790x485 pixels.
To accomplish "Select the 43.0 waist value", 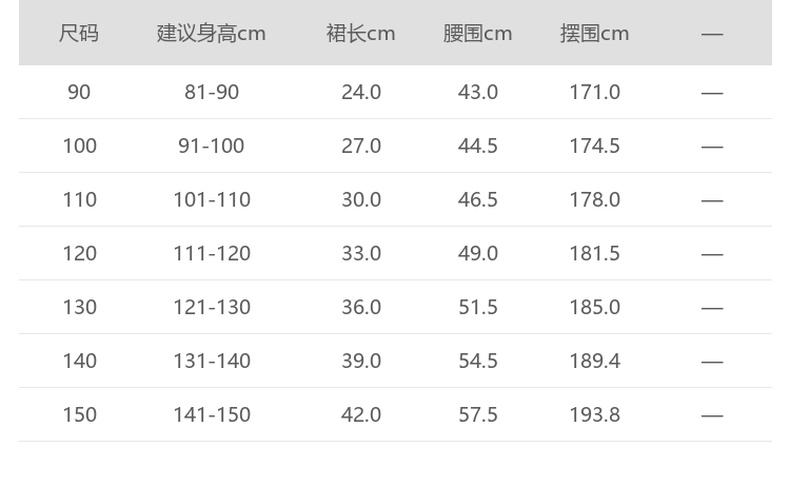I will click(478, 92).
